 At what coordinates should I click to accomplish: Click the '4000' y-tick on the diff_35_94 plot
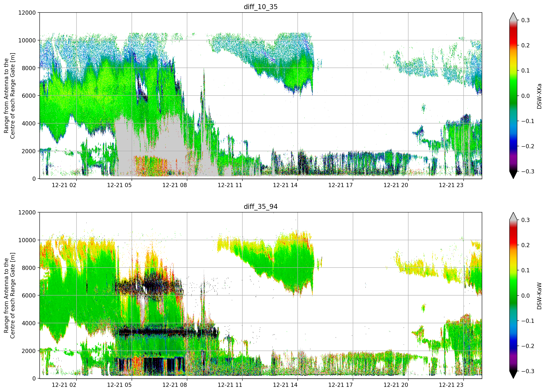point(29,323)
